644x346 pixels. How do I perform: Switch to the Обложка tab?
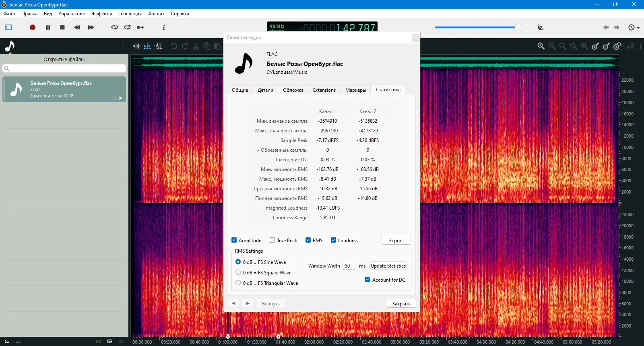[293, 90]
